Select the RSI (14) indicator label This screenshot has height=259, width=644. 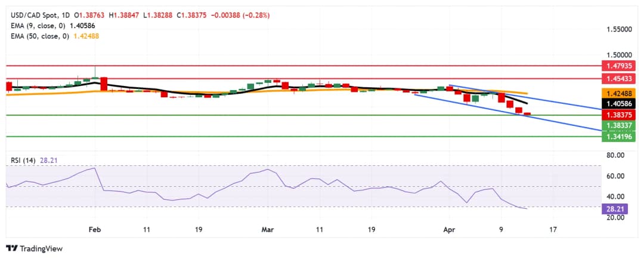(27, 160)
